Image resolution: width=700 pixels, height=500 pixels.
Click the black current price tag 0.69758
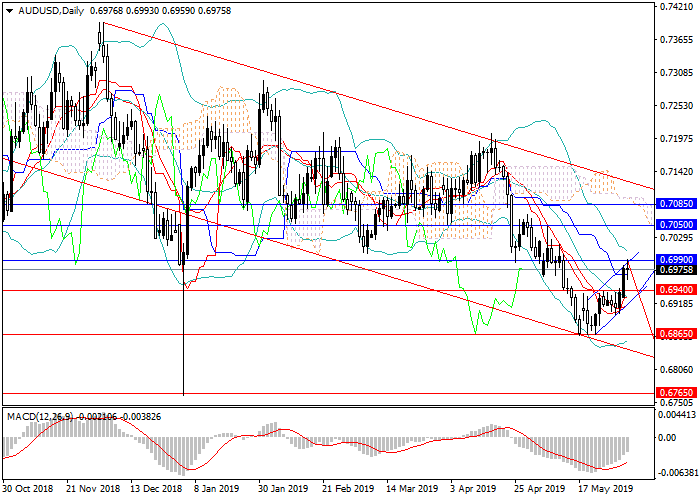[676, 269]
